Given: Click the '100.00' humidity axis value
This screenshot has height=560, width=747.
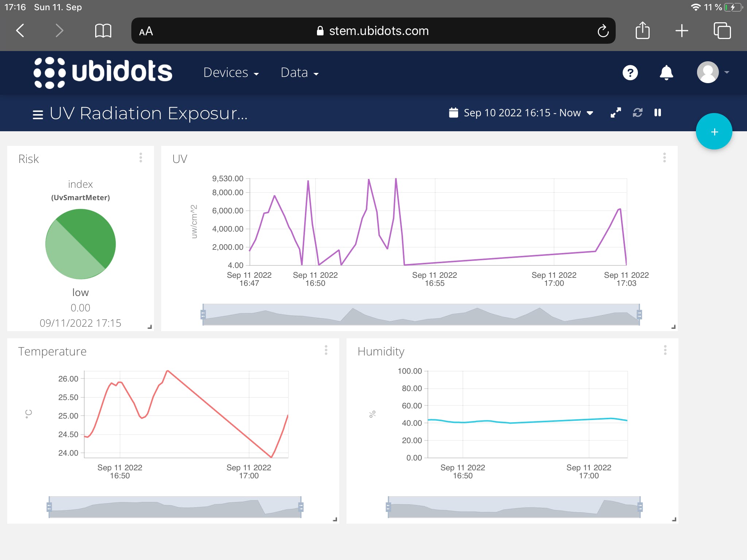Looking at the screenshot, I should pyautogui.click(x=410, y=371).
